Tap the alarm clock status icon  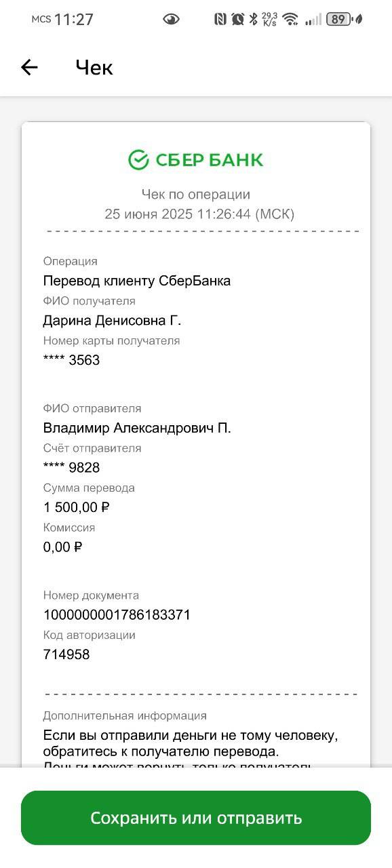point(237,20)
